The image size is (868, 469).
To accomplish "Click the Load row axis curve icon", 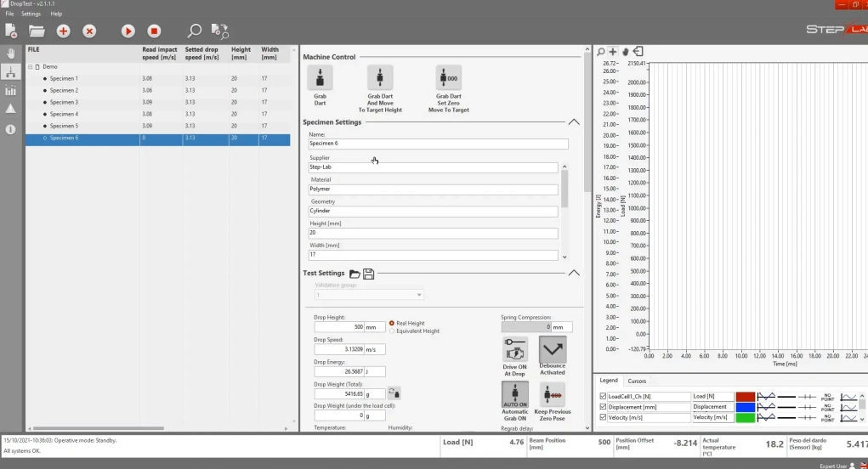I will click(848, 397).
